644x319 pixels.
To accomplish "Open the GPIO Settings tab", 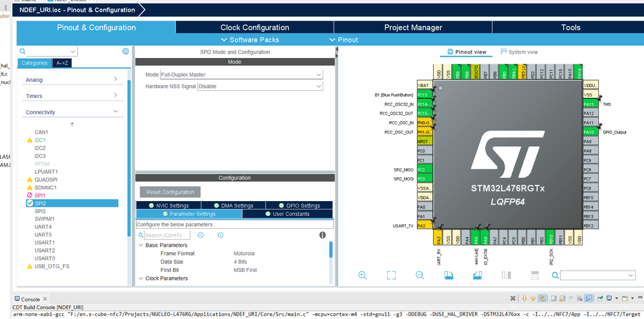I will point(299,206).
